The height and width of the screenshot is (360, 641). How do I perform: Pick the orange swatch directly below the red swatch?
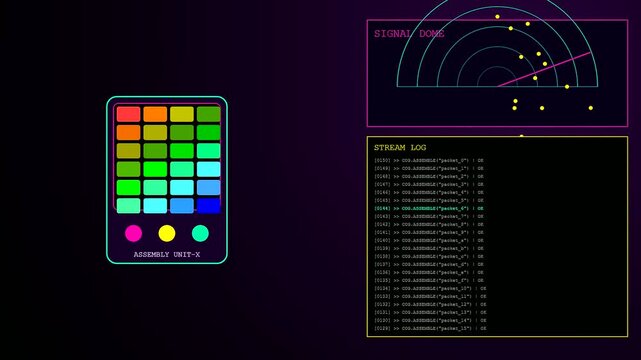click(128, 133)
